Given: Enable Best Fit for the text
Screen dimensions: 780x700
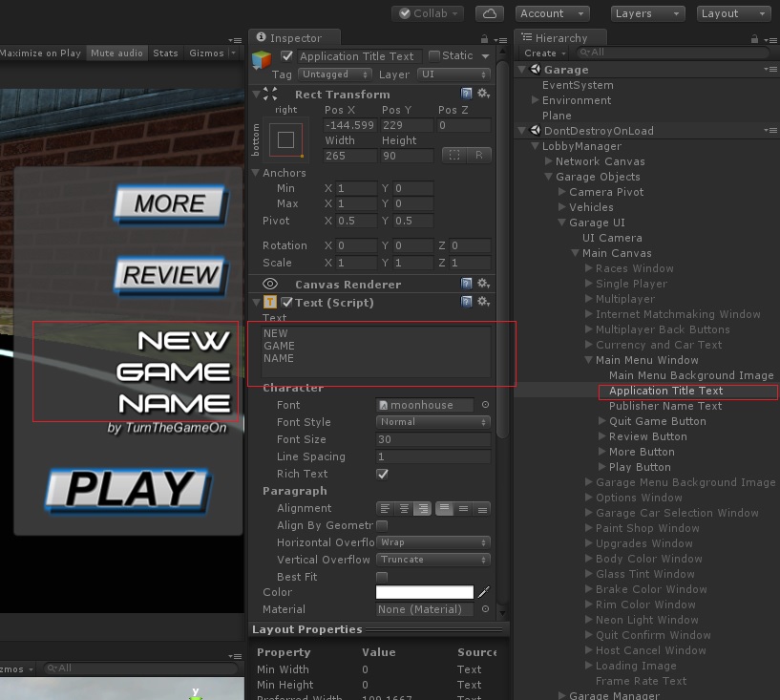Looking at the screenshot, I should click(x=384, y=576).
